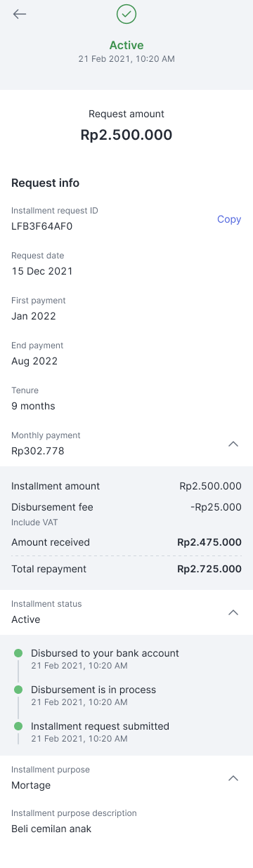Select the LFB3F64AF0 request ID text
Viewport: 253px width, 868px height.
pyautogui.click(x=42, y=226)
